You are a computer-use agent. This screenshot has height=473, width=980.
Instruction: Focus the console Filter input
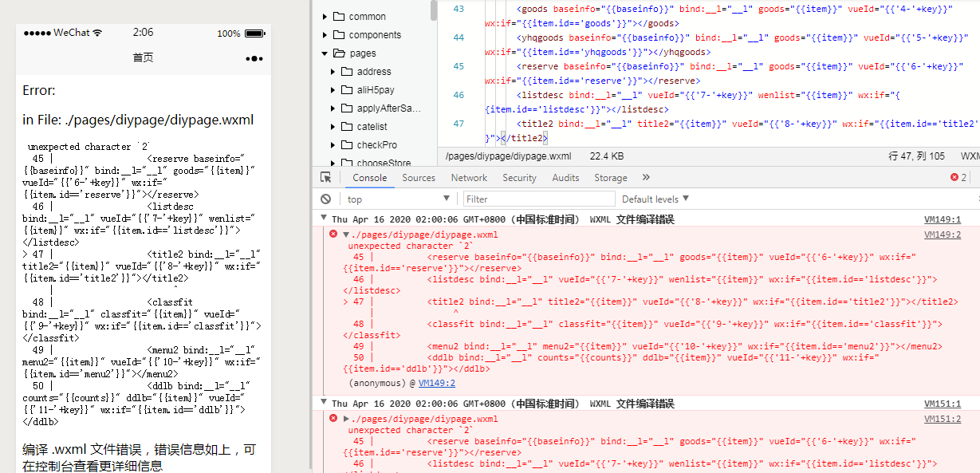[x=539, y=199]
